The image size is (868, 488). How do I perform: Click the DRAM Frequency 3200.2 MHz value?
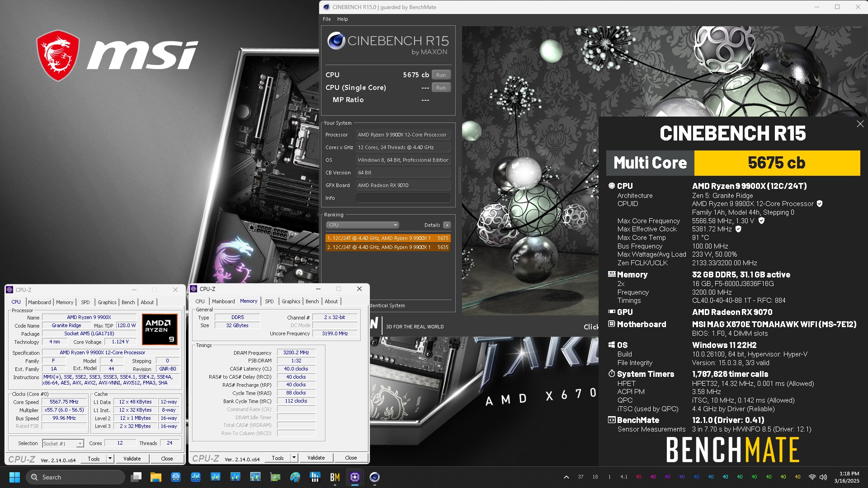tap(296, 352)
